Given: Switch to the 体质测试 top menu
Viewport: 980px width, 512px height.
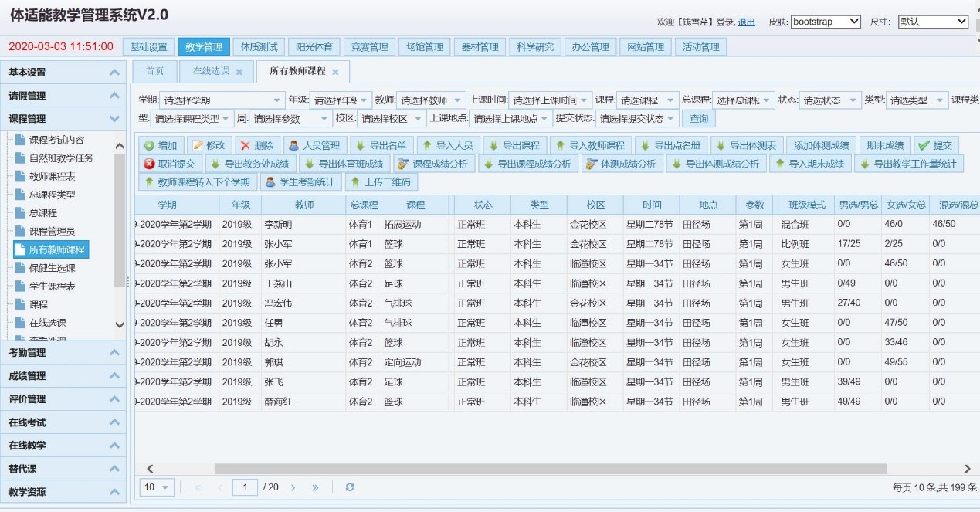Looking at the screenshot, I should pyautogui.click(x=259, y=47).
